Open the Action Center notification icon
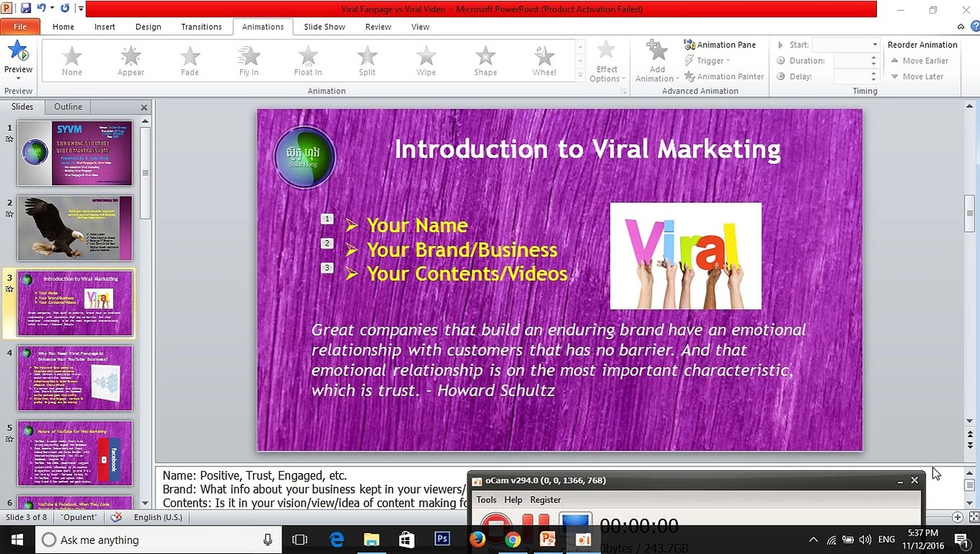Viewport: 980px width, 554px height. pyautogui.click(x=962, y=540)
